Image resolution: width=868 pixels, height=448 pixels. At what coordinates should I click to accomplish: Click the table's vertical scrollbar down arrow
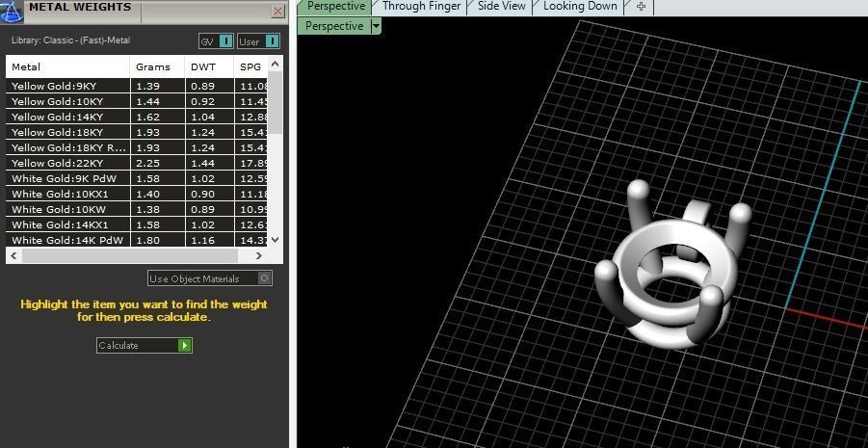click(x=276, y=239)
